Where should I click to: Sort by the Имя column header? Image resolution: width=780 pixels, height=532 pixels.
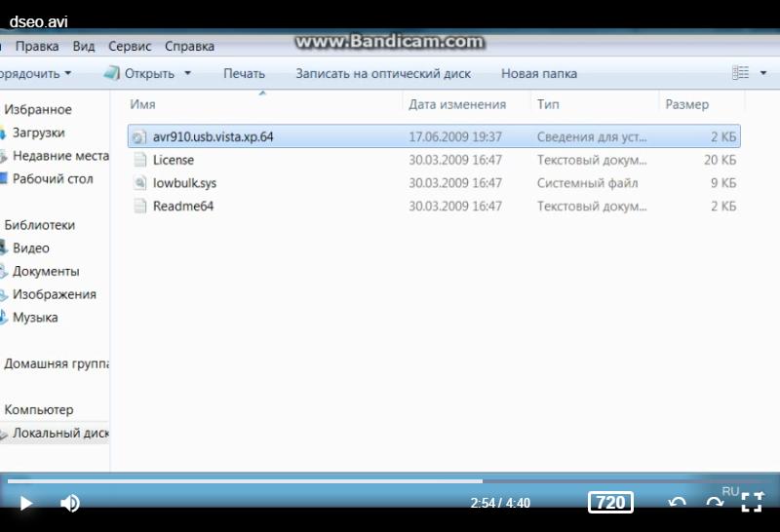[x=142, y=104]
